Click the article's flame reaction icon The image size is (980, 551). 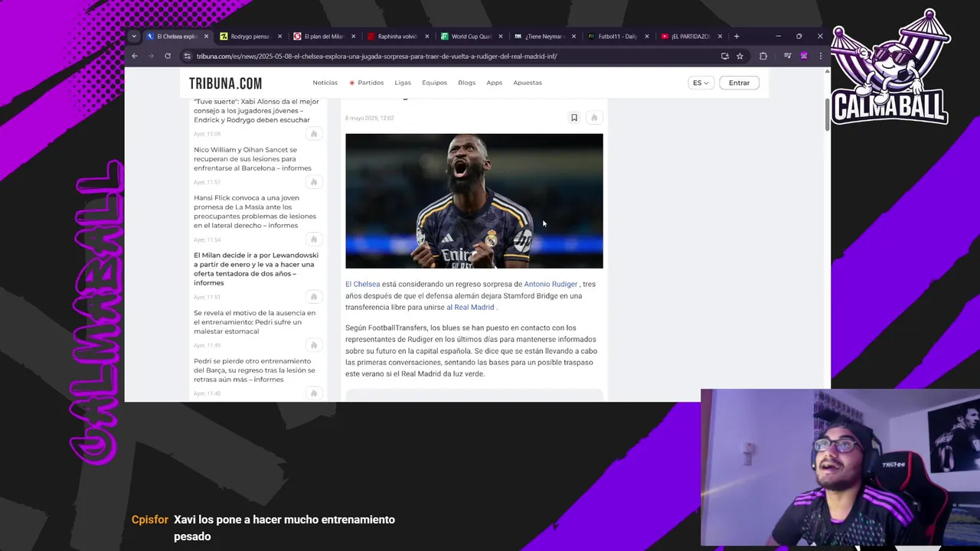click(594, 117)
